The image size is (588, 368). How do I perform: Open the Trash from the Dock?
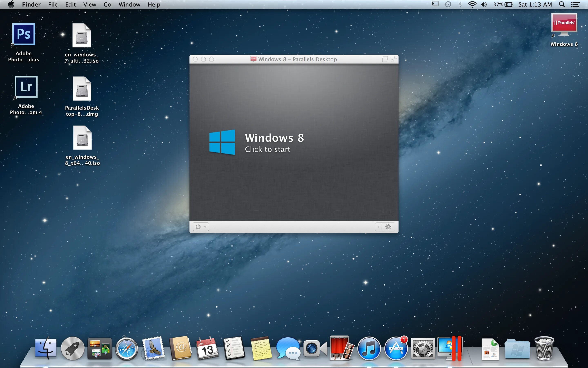pos(545,348)
